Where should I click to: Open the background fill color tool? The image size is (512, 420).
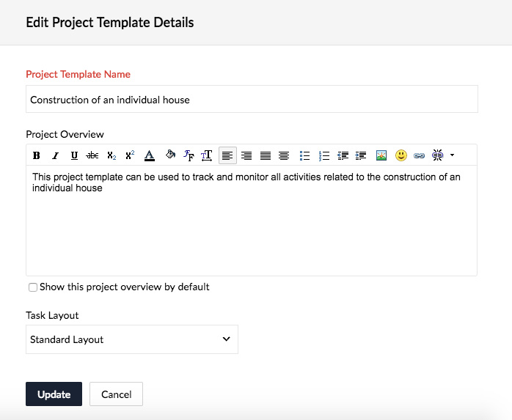point(169,155)
